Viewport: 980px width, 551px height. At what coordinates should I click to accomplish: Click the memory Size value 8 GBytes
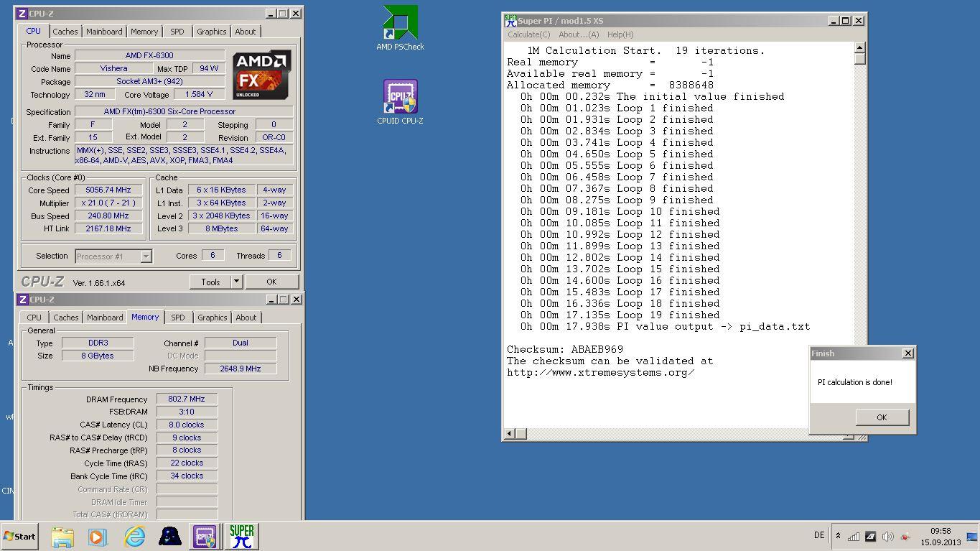[x=97, y=356]
